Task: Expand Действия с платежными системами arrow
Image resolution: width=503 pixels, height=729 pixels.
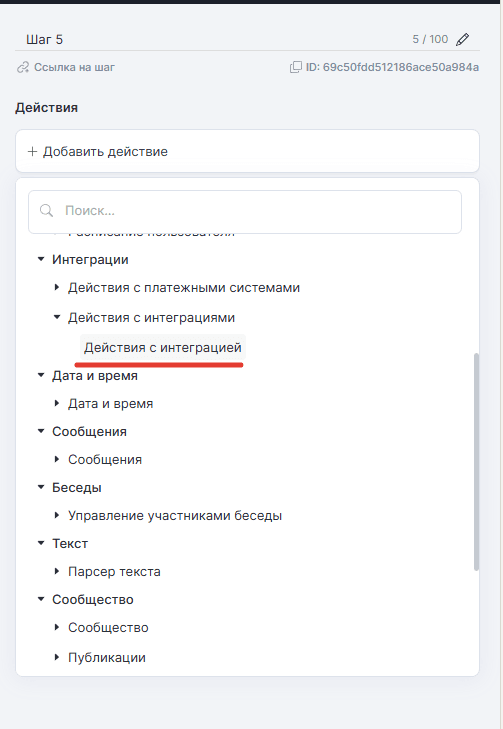Action: [x=57, y=287]
